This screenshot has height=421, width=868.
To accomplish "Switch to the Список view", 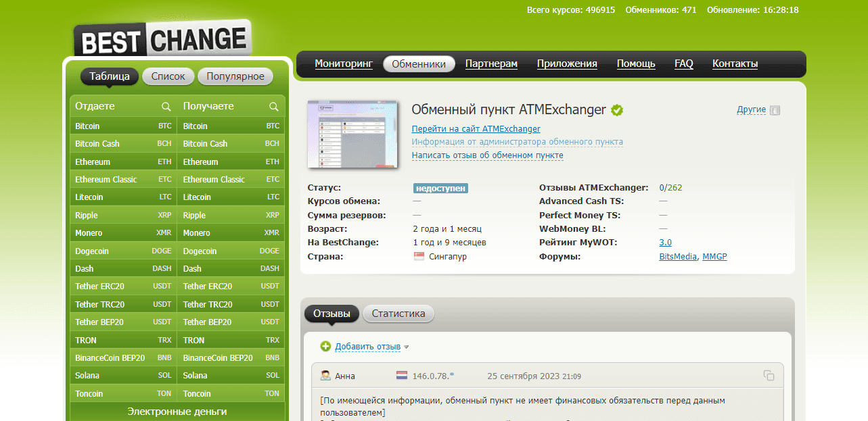I will coord(168,76).
